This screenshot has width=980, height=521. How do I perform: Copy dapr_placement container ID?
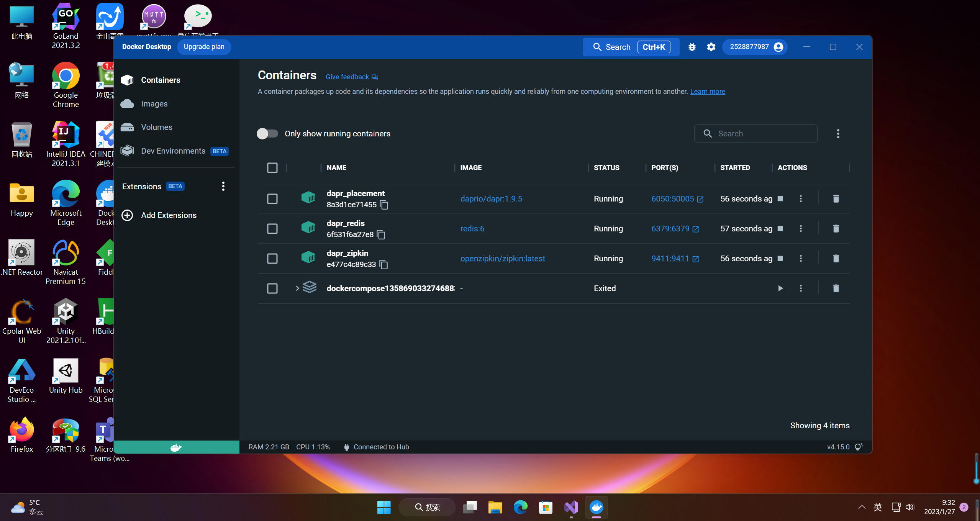(384, 205)
